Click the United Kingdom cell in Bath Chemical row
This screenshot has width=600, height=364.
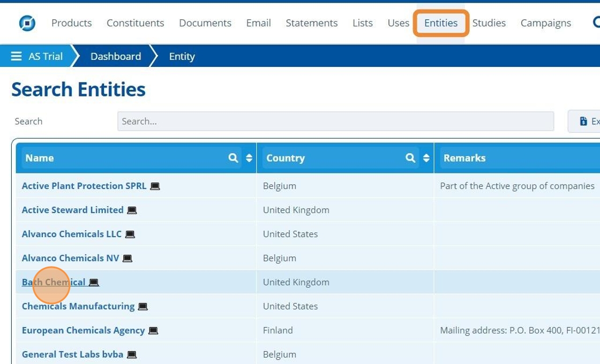pos(296,282)
